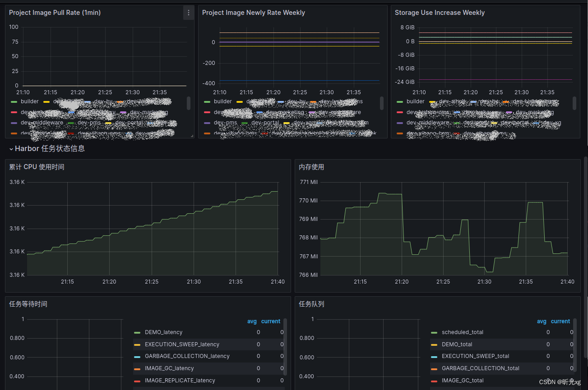Select DEMO_total legend entry
588x390 pixels.
[457, 344]
